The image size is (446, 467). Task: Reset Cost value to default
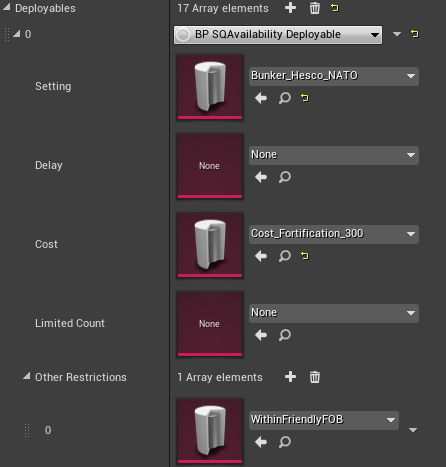304,256
